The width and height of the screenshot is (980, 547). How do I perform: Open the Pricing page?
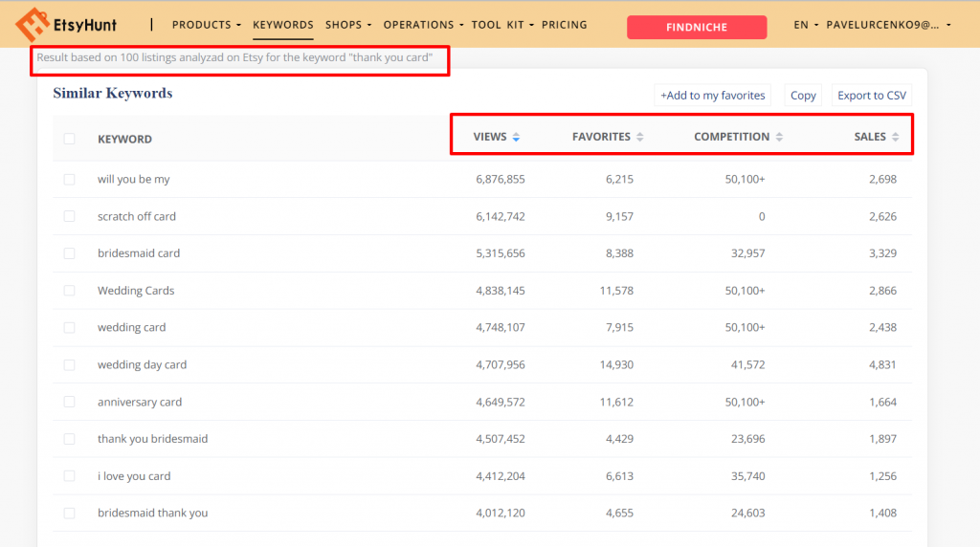tap(564, 25)
